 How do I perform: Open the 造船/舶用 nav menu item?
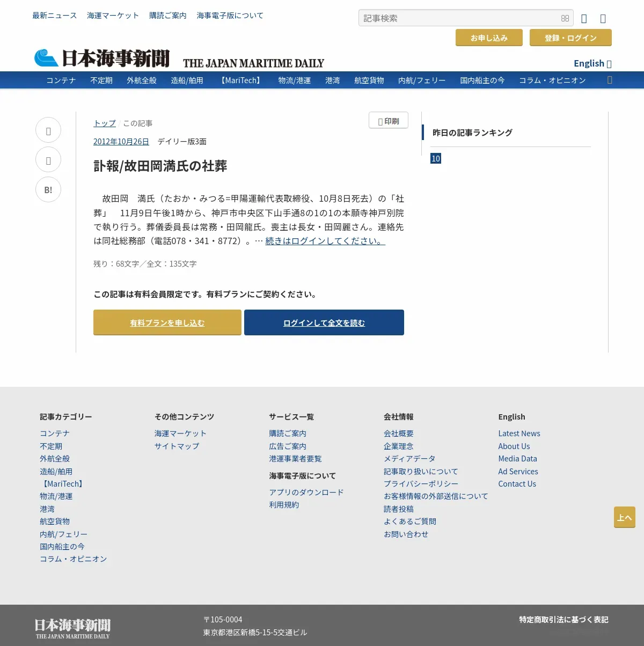point(187,80)
